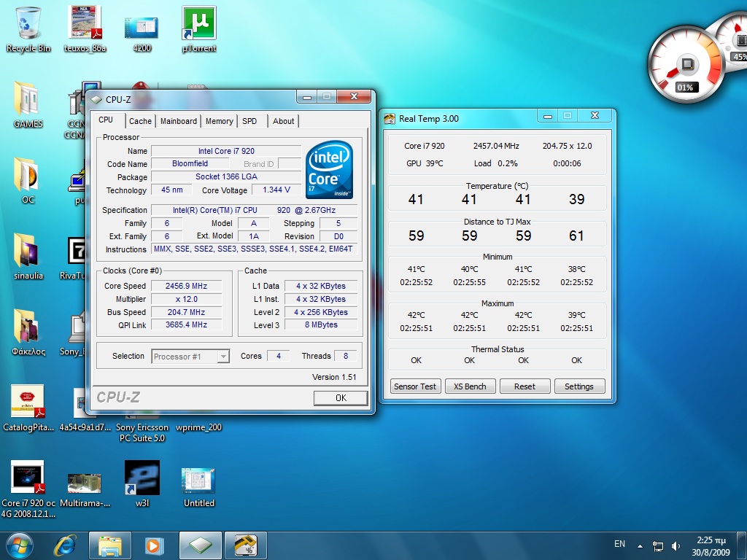Screen dimensions: 747x560
Task: Open the teuxos_86a PDF icon
Action: 85,28
